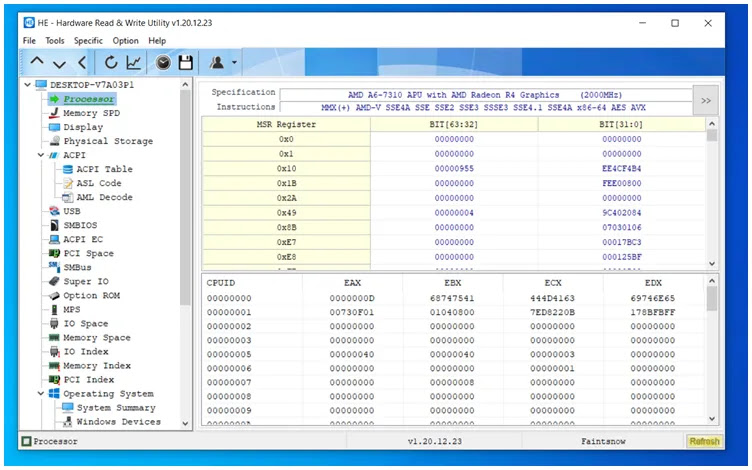This screenshot has height=470, width=752.
Task: Open the Tools menu
Action: pos(55,41)
